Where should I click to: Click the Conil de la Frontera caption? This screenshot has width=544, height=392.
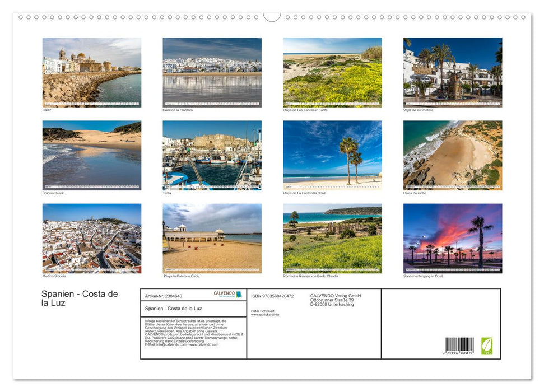tap(178, 110)
